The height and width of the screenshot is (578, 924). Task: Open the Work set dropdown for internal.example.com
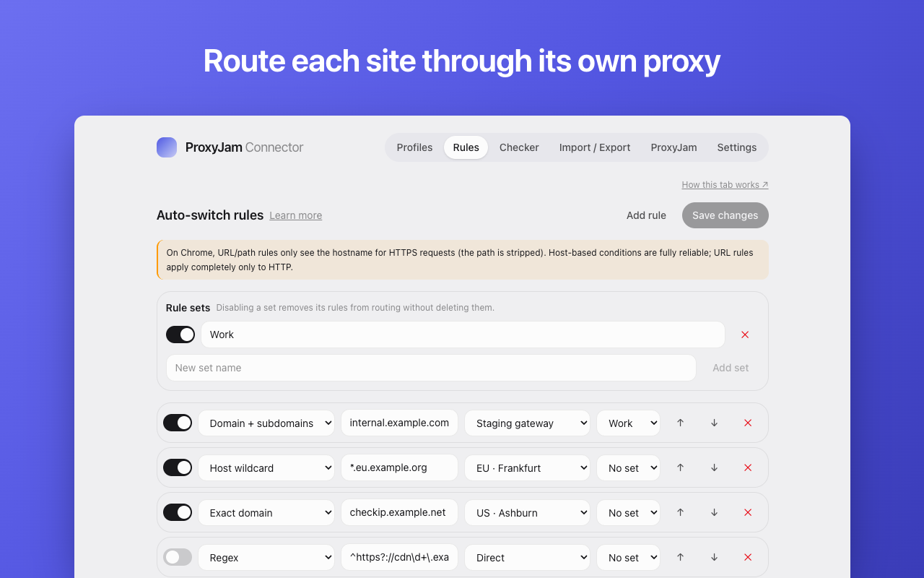pyautogui.click(x=628, y=423)
